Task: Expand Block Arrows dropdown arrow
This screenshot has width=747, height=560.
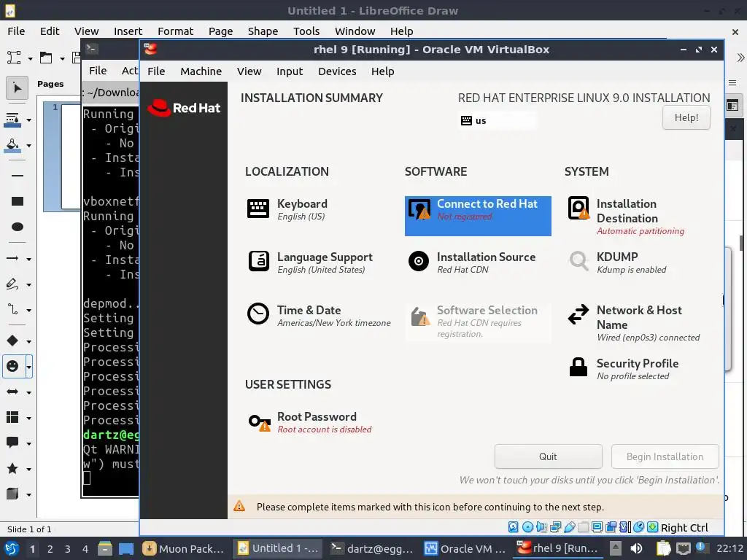Action: [x=28, y=393]
